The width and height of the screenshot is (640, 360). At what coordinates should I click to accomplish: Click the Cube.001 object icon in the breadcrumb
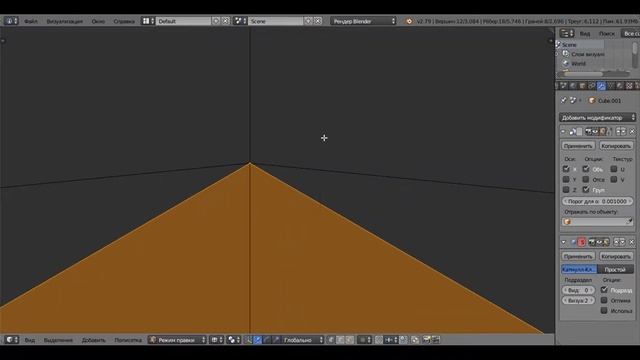tap(592, 100)
